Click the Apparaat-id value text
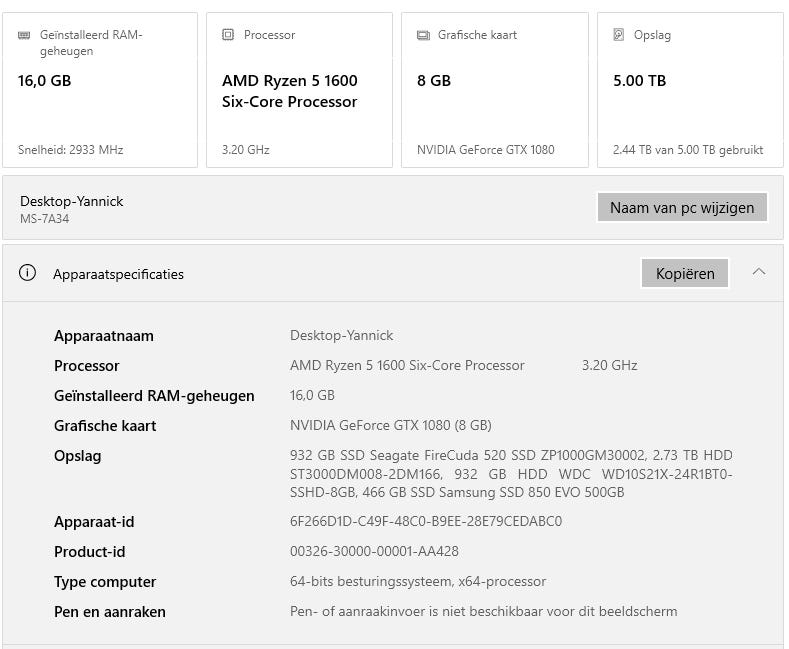This screenshot has width=789, height=649. click(426, 521)
